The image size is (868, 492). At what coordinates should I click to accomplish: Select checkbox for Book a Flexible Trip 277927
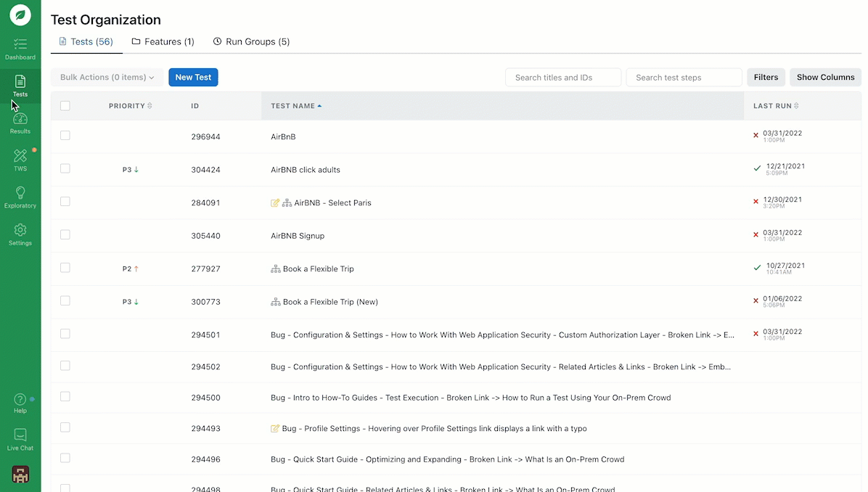coord(65,268)
